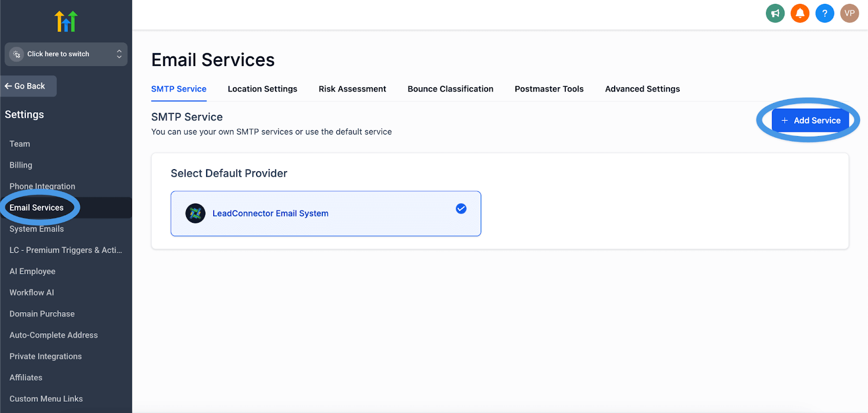Click the Add Service button
The height and width of the screenshot is (413, 868).
click(x=810, y=120)
